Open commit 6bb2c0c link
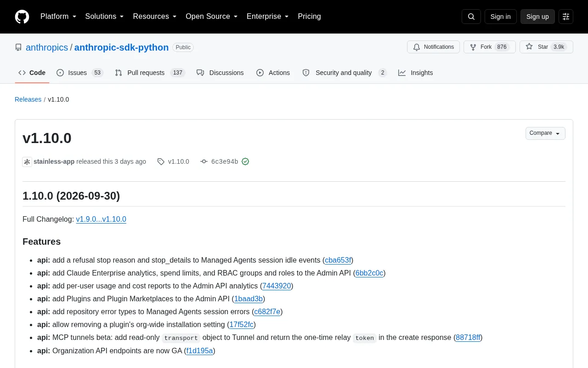This screenshot has height=368, width=588. point(369,273)
